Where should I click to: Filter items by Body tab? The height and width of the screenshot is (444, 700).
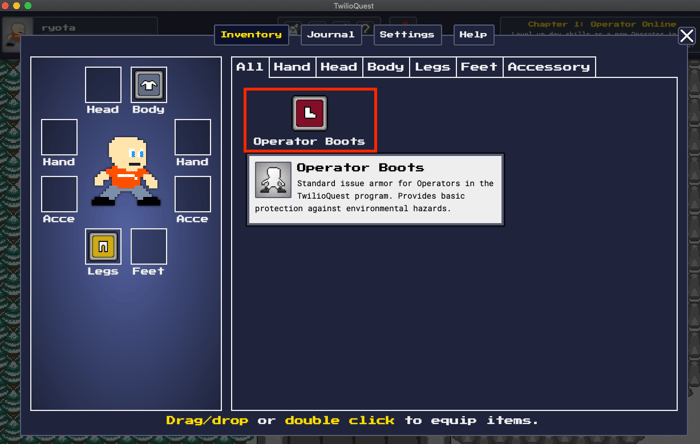tap(386, 67)
